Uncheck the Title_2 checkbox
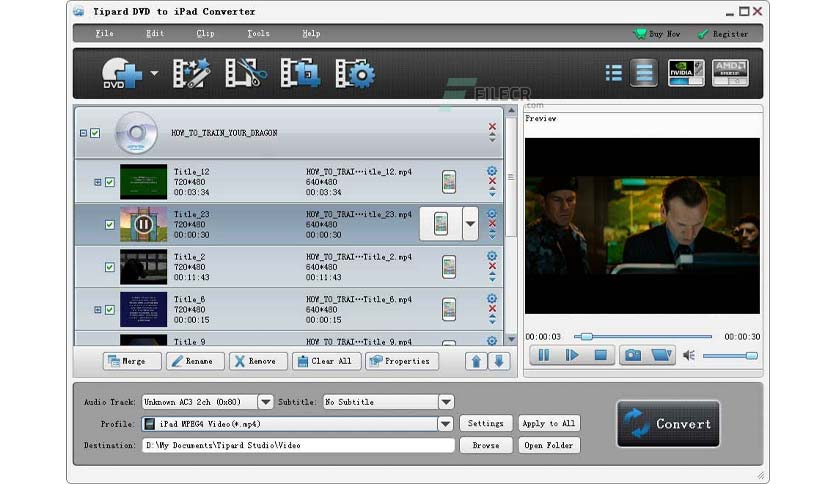Viewport: 836px width, 484px height. (x=109, y=267)
